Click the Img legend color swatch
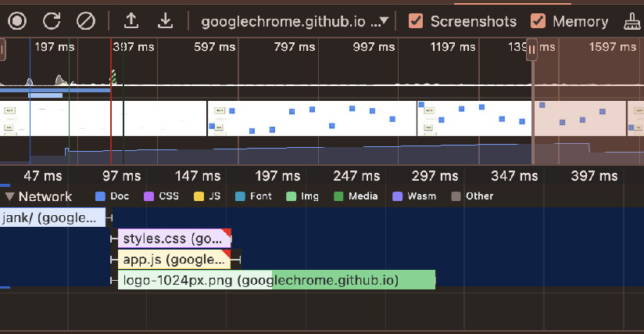This screenshot has height=334, width=644. [292, 196]
